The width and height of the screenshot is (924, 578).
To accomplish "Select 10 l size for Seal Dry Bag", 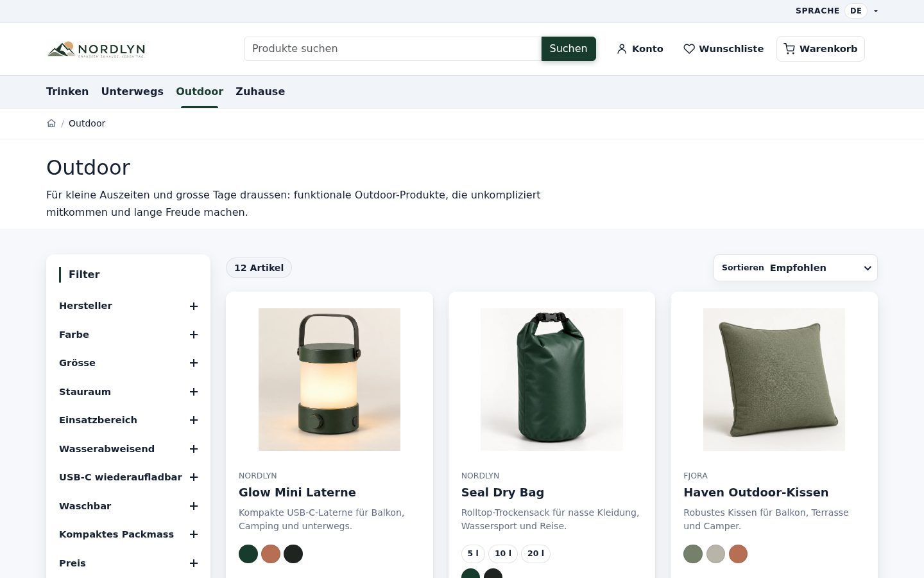I will click(x=503, y=554).
